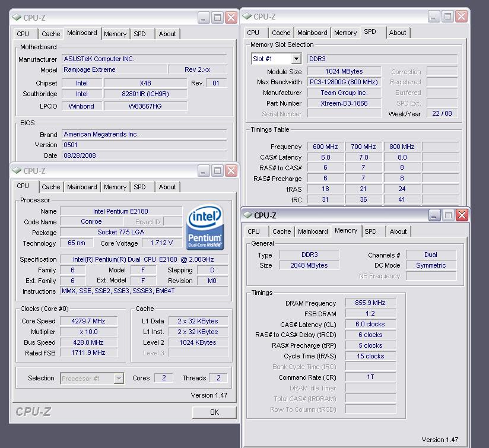Click the Week/Year value 22 / 08

(x=442, y=113)
